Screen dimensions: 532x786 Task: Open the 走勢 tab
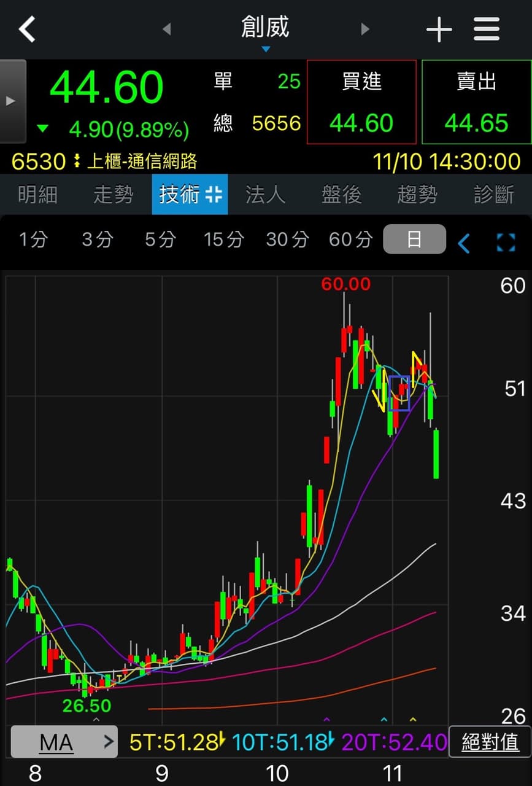click(114, 195)
